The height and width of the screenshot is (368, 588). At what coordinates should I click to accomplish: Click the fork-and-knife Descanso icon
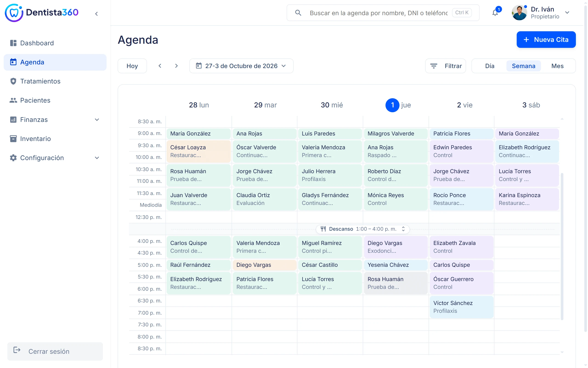tap(323, 229)
